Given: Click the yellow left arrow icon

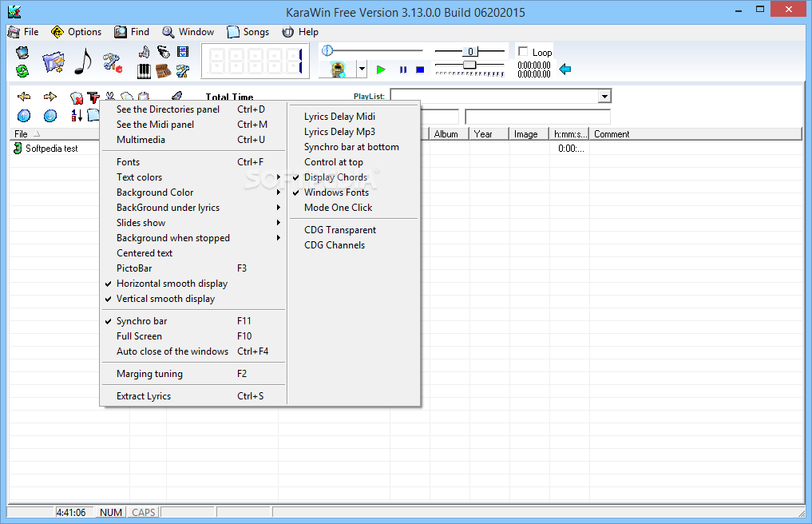Looking at the screenshot, I should point(24,97).
